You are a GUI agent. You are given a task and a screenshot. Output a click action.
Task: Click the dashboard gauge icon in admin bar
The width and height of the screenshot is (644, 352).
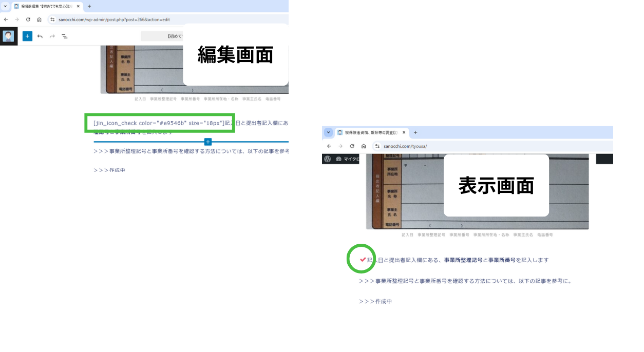[338, 159]
